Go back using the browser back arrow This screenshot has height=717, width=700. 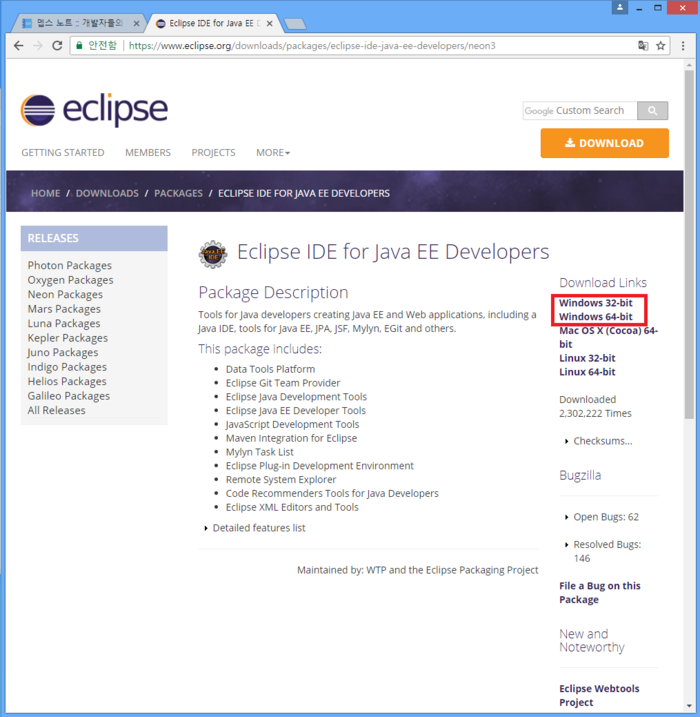point(18,46)
